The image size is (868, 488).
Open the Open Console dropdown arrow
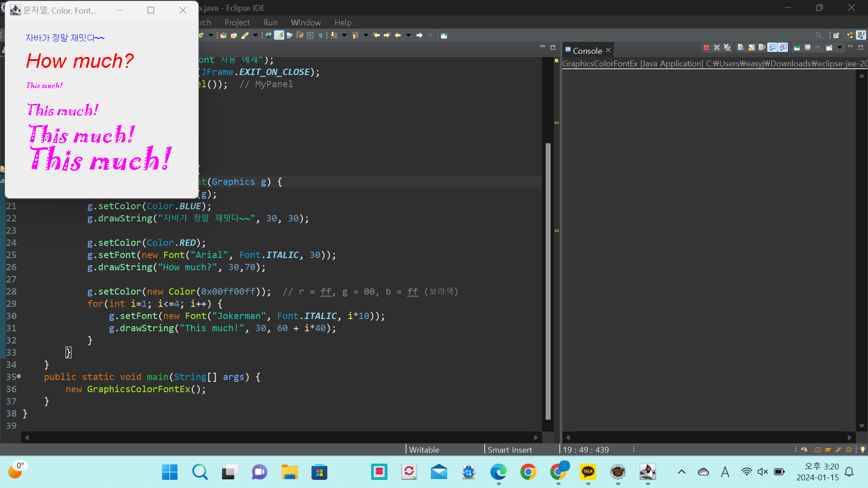(840, 47)
